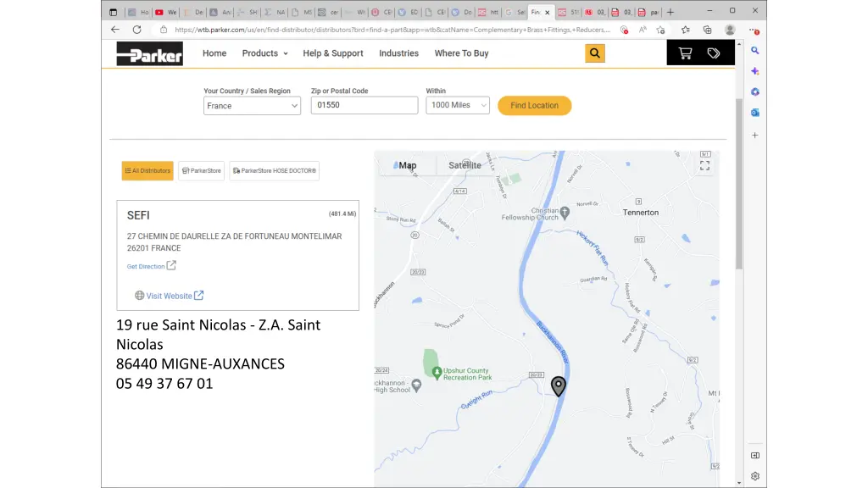Switch to the YouTube browser tab
Viewport: 868px width, 488px height.
[x=165, y=12]
